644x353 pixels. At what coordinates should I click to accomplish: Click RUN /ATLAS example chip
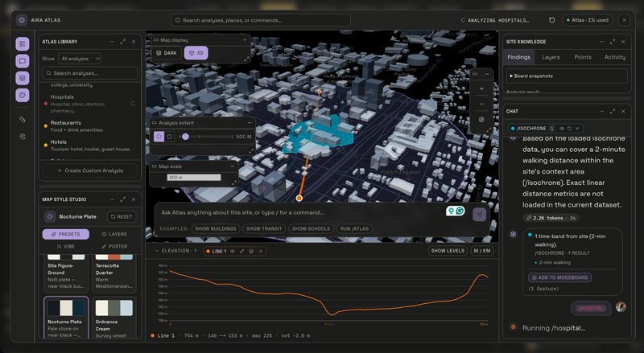pos(354,228)
